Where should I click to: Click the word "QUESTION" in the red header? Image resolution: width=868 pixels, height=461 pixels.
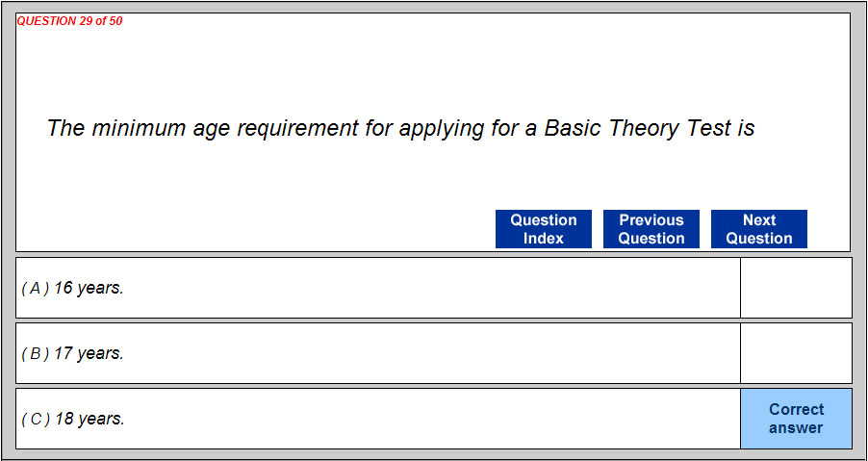[47, 21]
